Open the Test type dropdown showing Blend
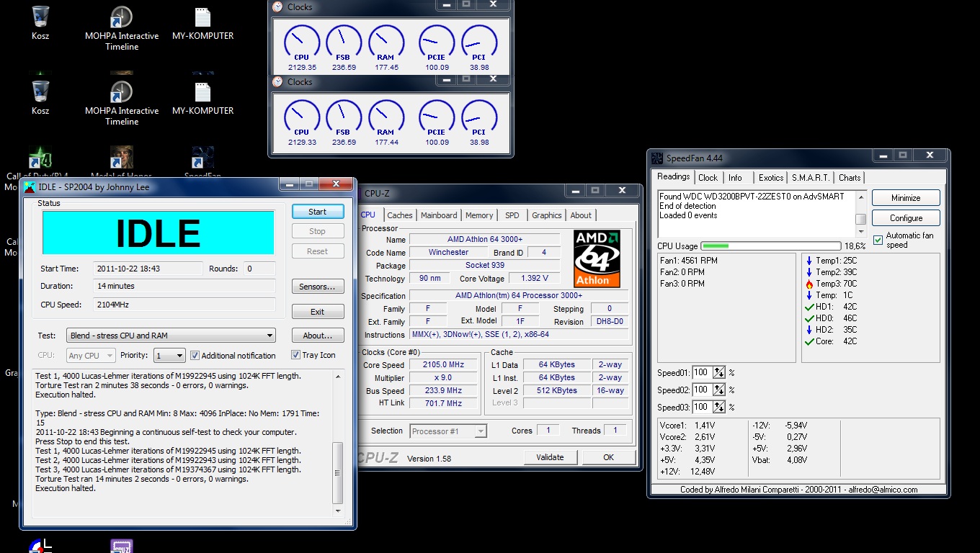This screenshot has height=553, width=980. coord(171,336)
